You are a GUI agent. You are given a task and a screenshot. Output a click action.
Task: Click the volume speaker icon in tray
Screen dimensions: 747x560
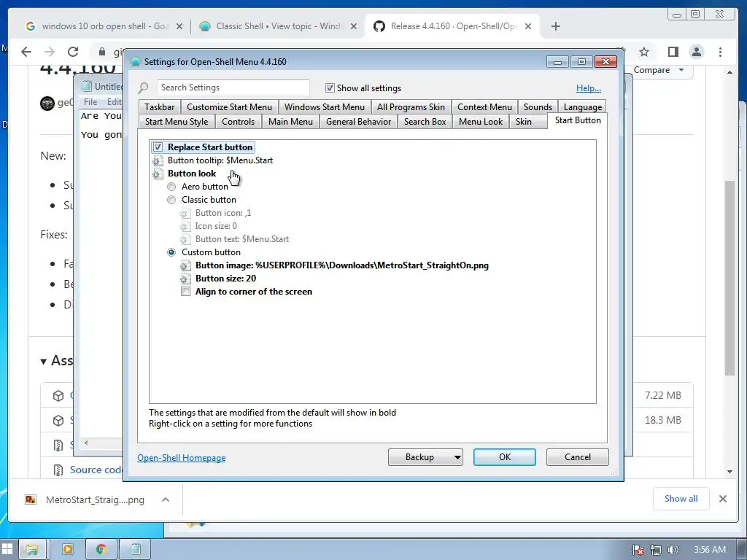tap(673, 550)
